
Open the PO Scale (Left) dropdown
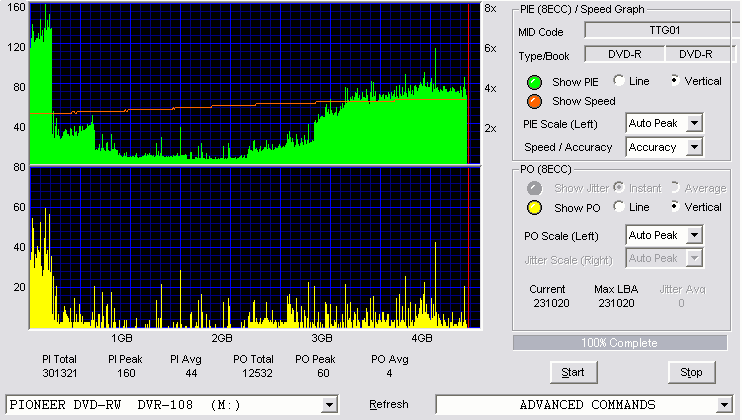[x=694, y=235]
